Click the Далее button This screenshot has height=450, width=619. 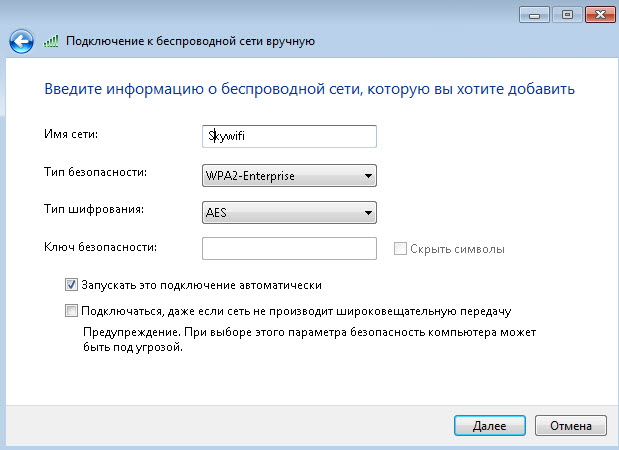click(x=490, y=426)
